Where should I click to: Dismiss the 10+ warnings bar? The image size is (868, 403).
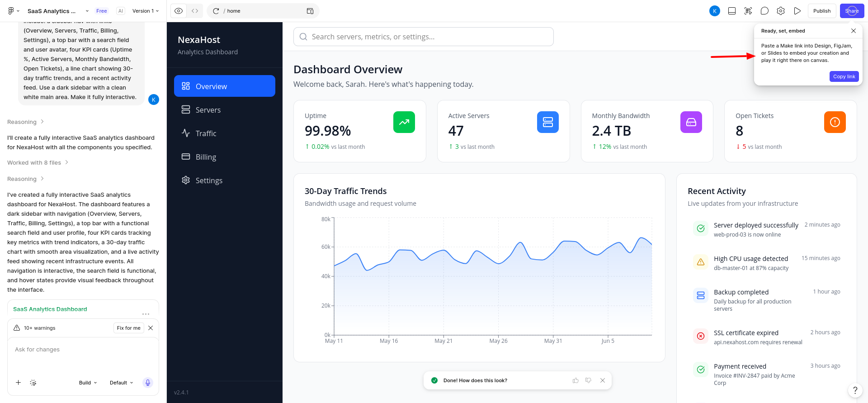[x=151, y=328]
